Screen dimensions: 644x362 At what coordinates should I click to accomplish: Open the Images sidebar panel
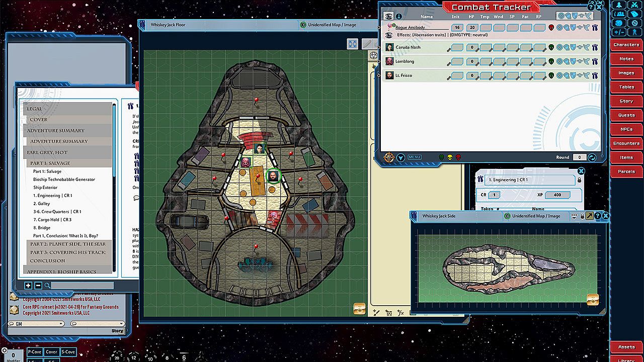(x=626, y=73)
